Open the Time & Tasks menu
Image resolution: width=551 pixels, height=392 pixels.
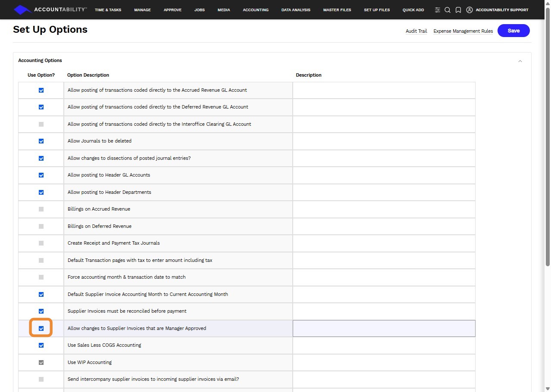click(x=108, y=10)
